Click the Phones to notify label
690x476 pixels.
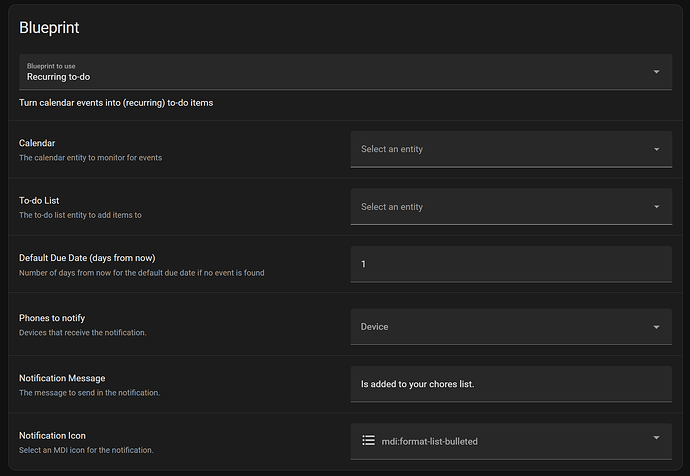[58, 318]
